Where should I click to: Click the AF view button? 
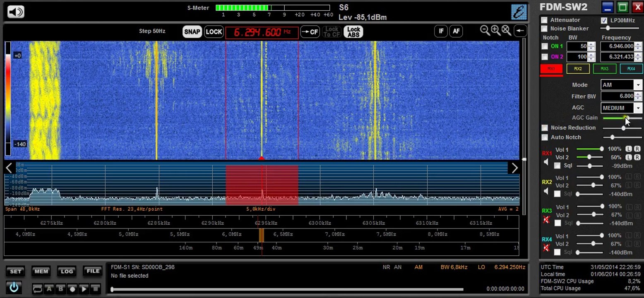(x=456, y=31)
